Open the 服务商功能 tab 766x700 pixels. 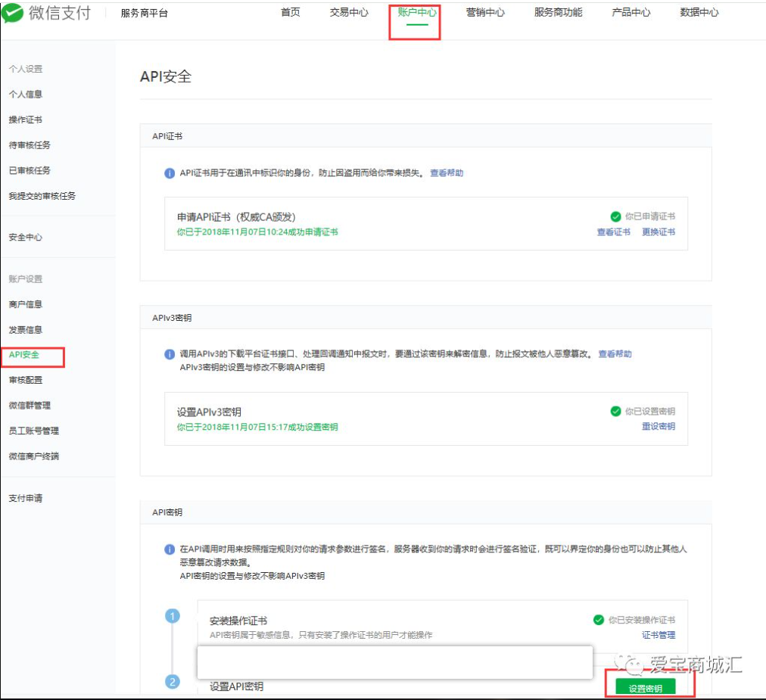(x=558, y=12)
